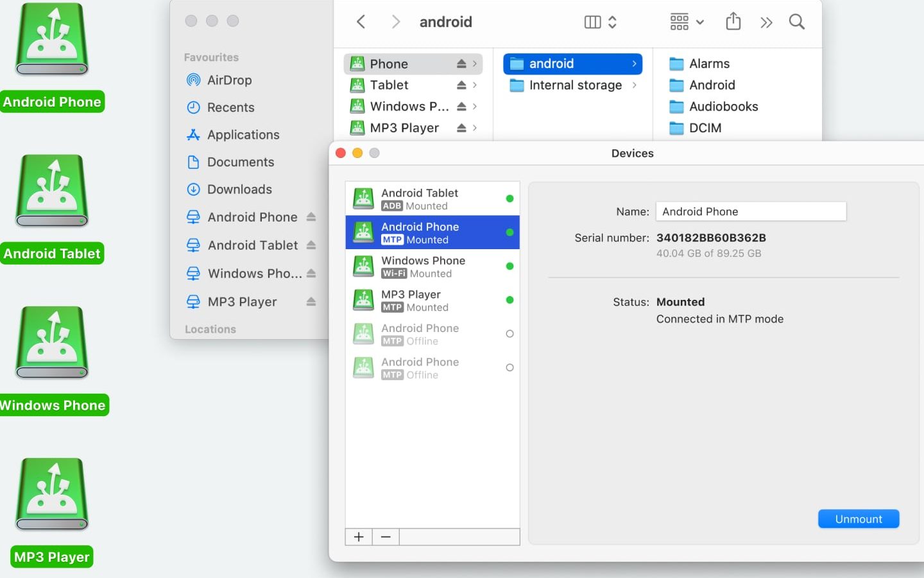The height and width of the screenshot is (578, 924).
Task: Open the Windows Phone desktop drive icon
Action: [x=52, y=343]
